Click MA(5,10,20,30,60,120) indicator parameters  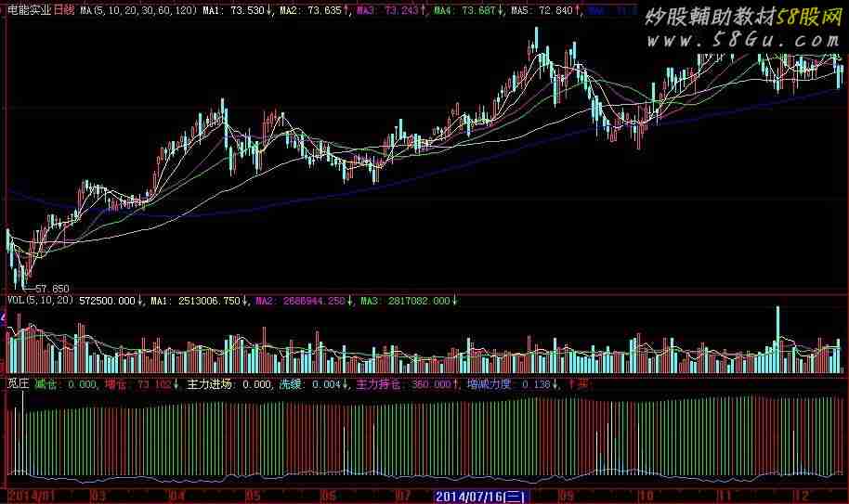(137, 10)
